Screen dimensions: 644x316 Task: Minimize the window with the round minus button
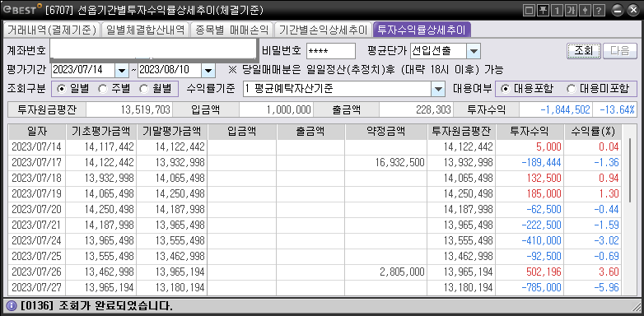pyautogui.click(x=618, y=10)
